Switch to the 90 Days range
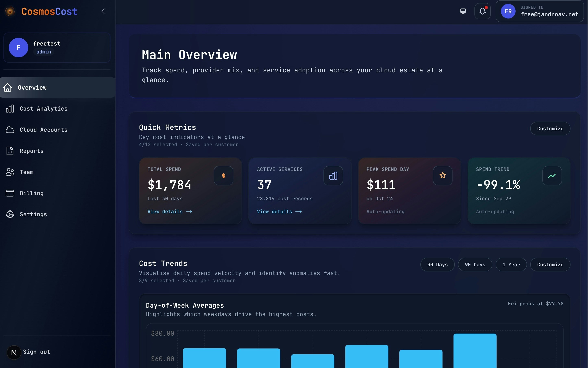588x368 pixels. [474, 265]
